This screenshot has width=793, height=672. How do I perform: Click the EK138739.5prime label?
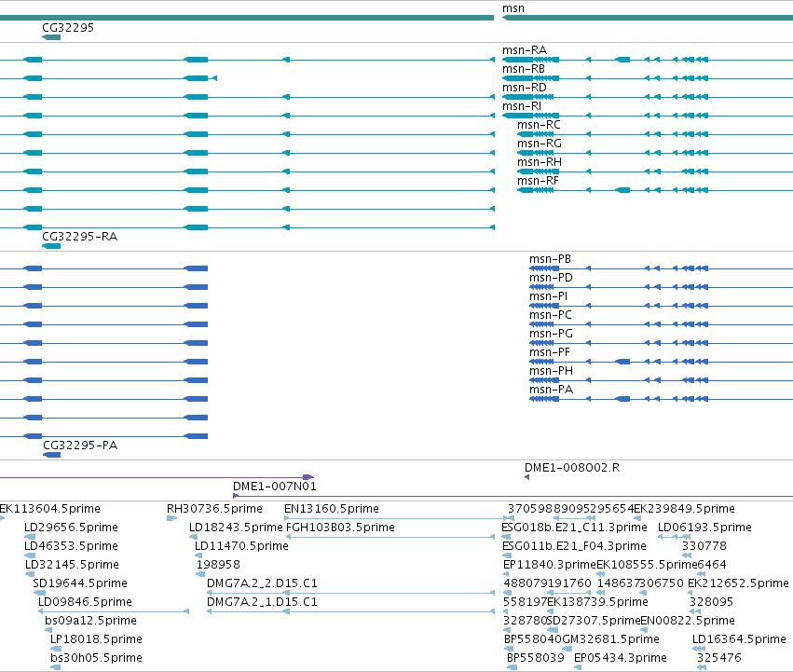(x=598, y=603)
